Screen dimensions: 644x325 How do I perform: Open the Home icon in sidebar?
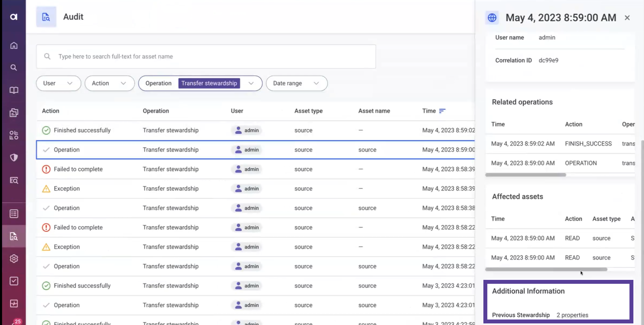(x=14, y=46)
